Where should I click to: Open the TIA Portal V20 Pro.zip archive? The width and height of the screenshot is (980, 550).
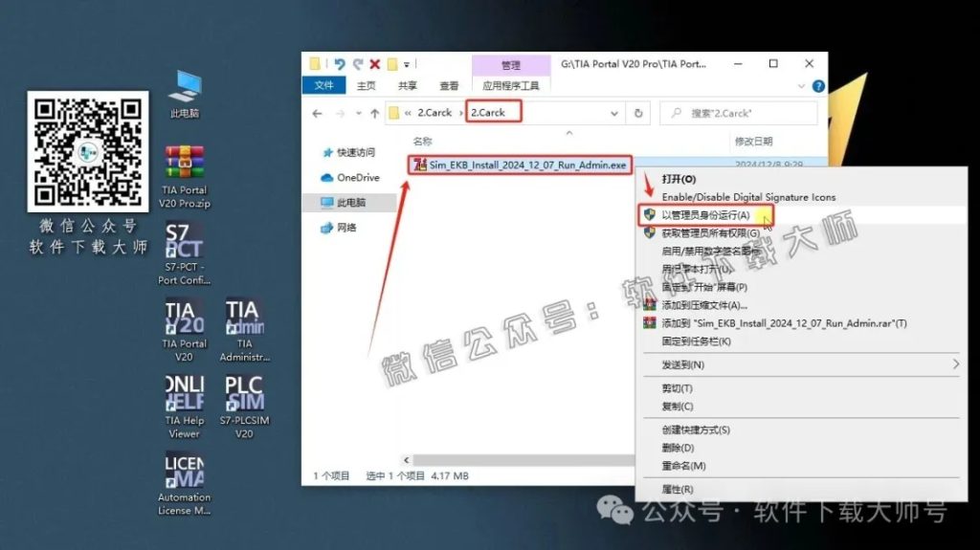coord(185,177)
